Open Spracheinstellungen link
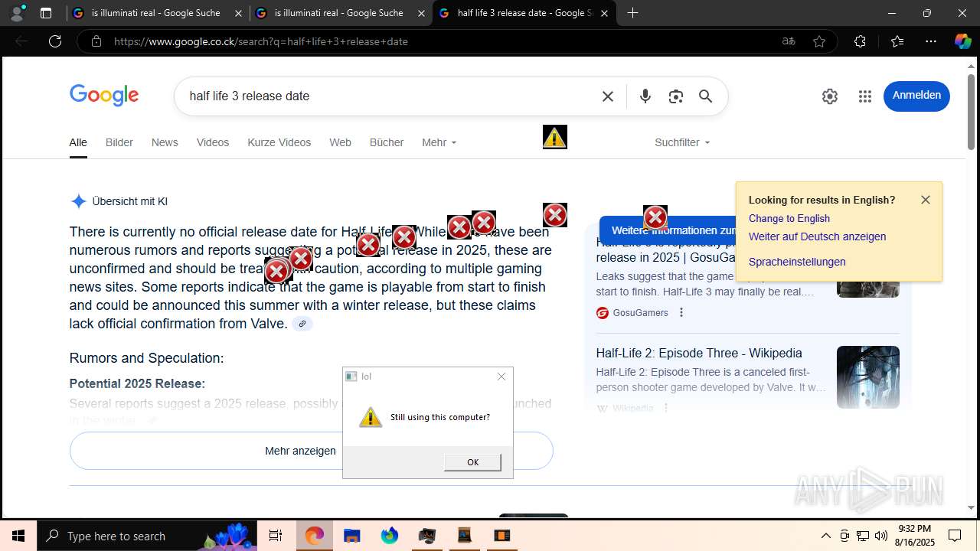Image resolution: width=980 pixels, height=551 pixels. pos(797,262)
